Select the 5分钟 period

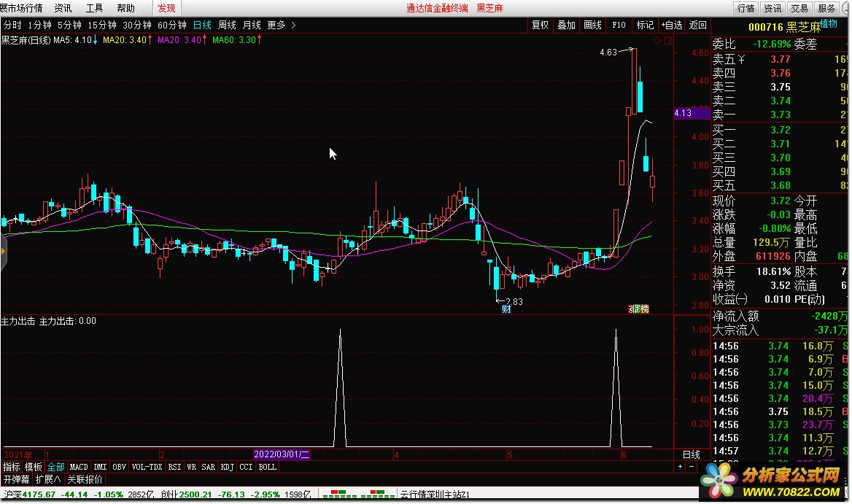click(x=69, y=25)
